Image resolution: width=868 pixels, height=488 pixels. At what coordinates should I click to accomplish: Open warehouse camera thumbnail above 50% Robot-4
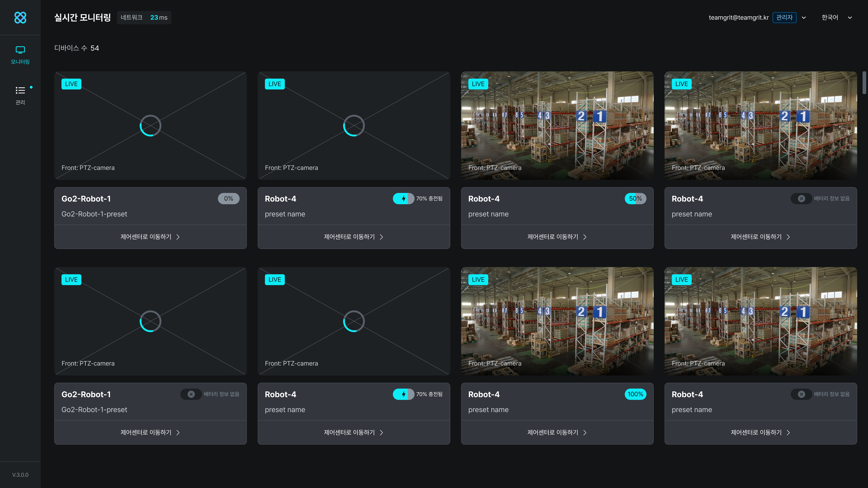click(x=557, y=125)
